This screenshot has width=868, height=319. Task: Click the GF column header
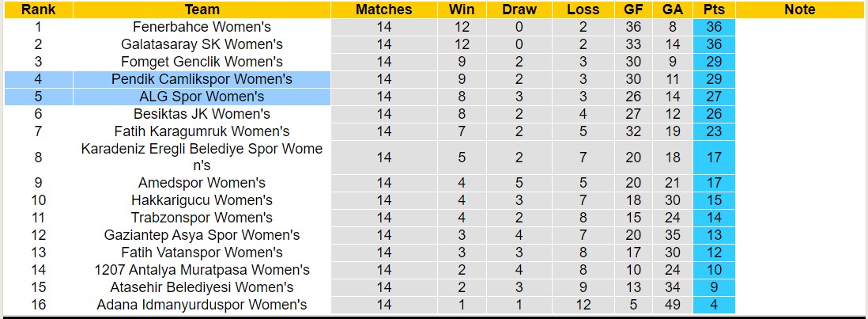click(x=633, y=9)
